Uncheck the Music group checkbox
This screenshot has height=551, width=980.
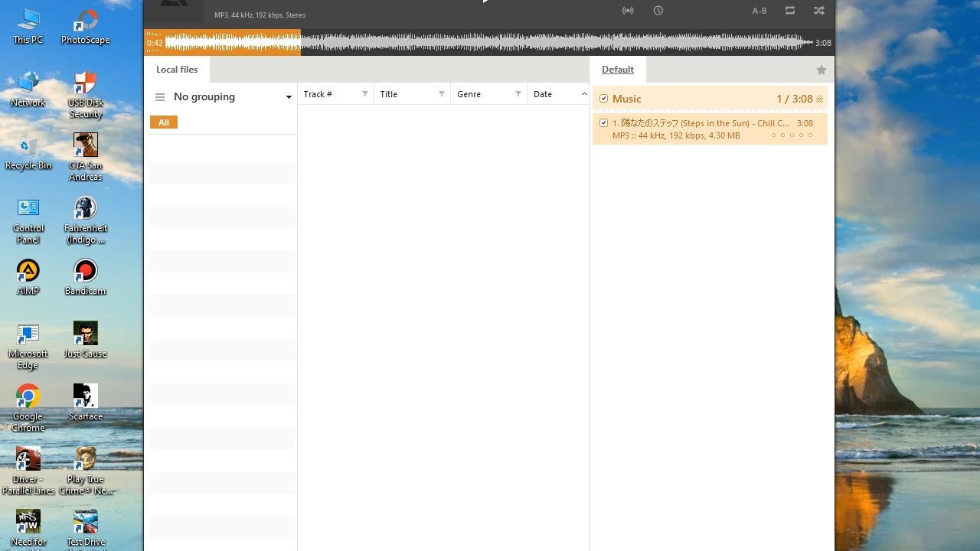point(604,99)
